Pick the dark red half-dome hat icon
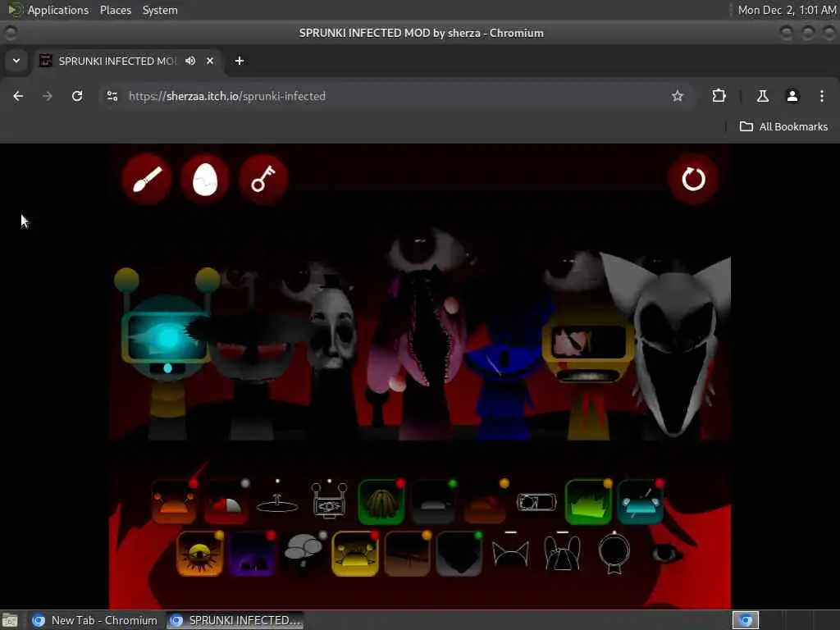 [226, 502]
